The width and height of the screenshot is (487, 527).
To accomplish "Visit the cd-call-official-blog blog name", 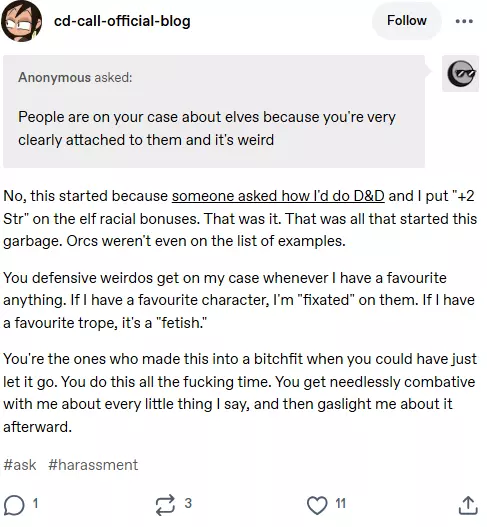I will (122, 21).
